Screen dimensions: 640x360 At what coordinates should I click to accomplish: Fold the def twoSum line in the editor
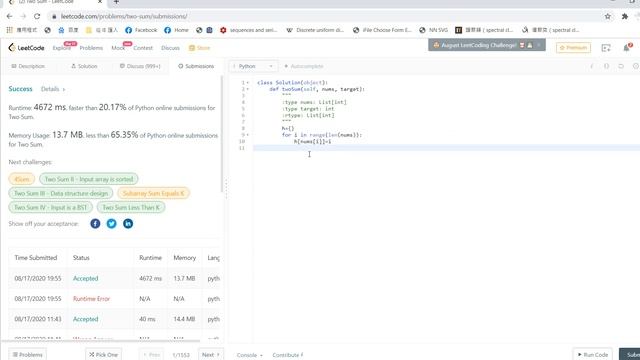247,89
